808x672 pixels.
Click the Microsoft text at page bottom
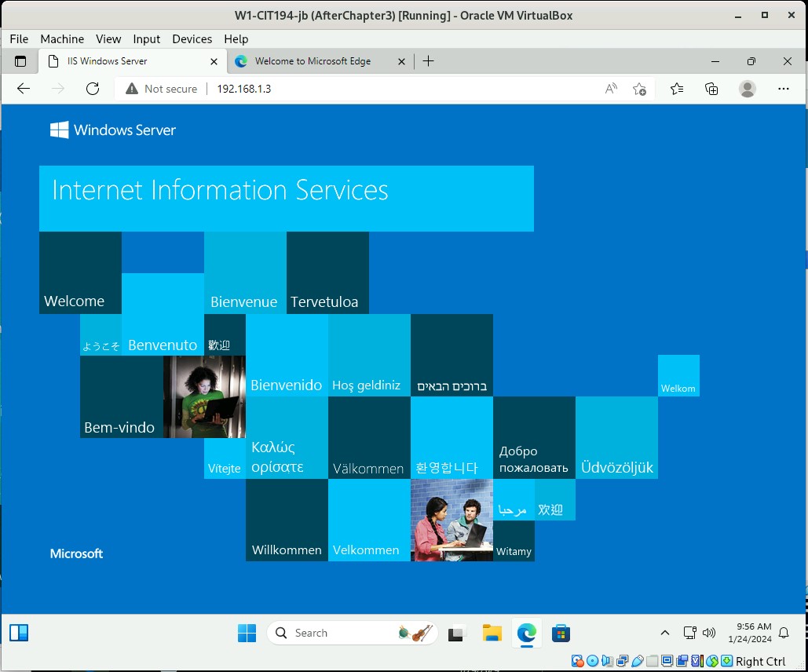76,553
